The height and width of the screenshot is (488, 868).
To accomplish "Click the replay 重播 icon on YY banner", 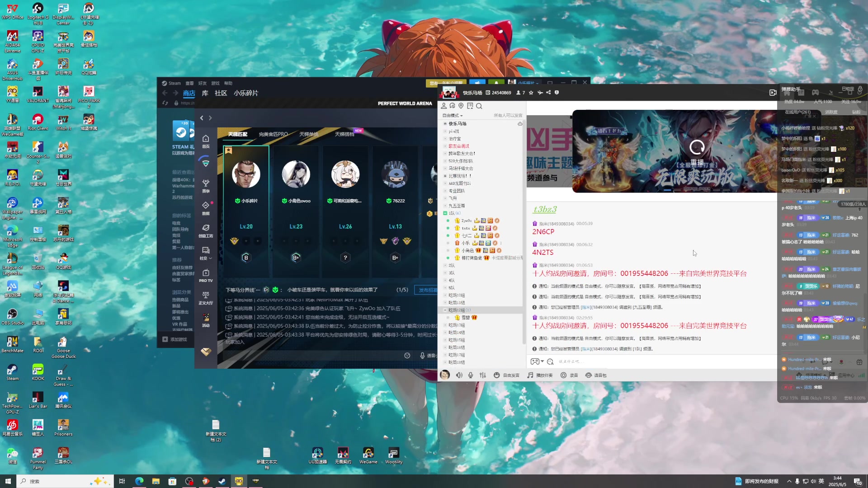I will click(697, 147).
